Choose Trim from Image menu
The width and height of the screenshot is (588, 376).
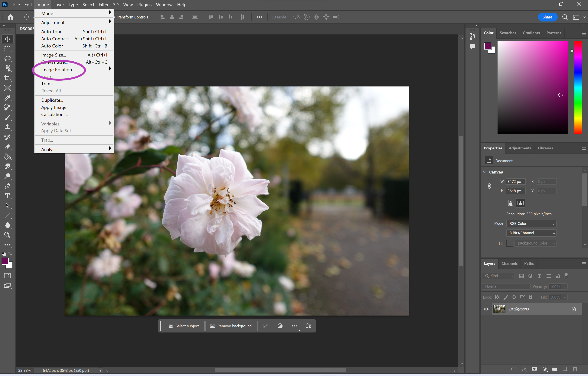coord(74,83)
